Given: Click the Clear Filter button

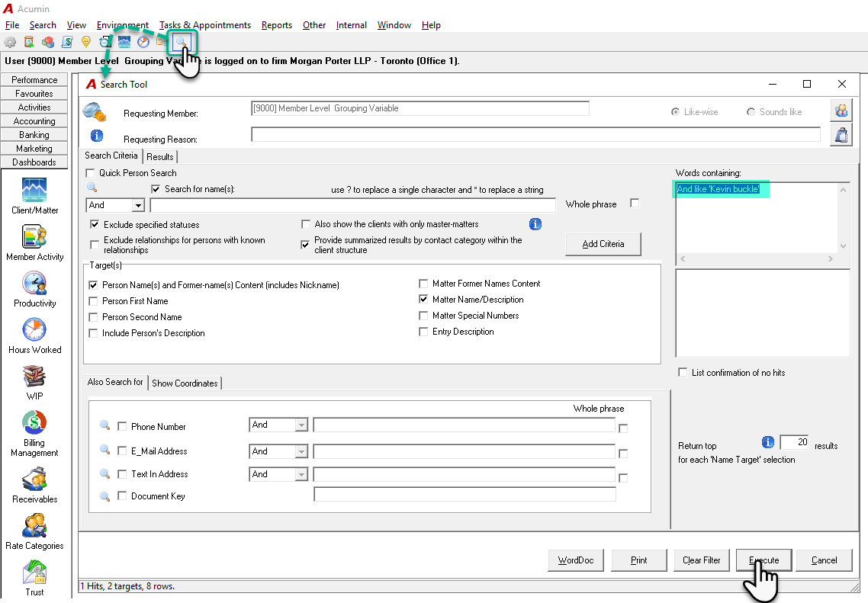Looking at the screenshot, I should pos(702,560).
